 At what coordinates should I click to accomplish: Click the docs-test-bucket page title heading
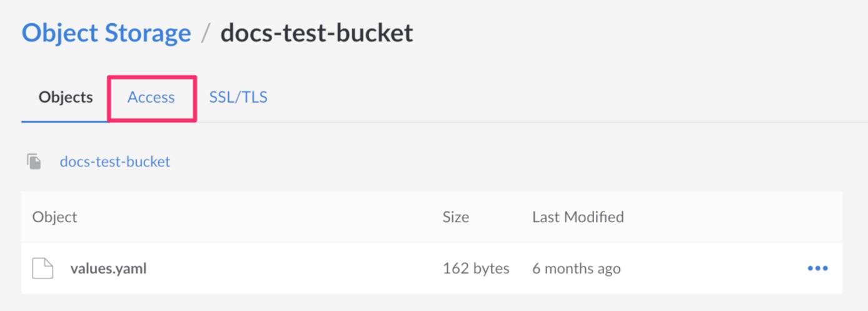pyautogui.click(x=316, y=33)
